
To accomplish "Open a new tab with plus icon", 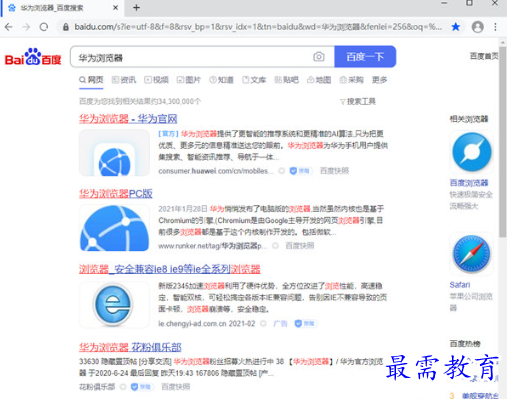I will pyautogui.click(x=136, y=8).
